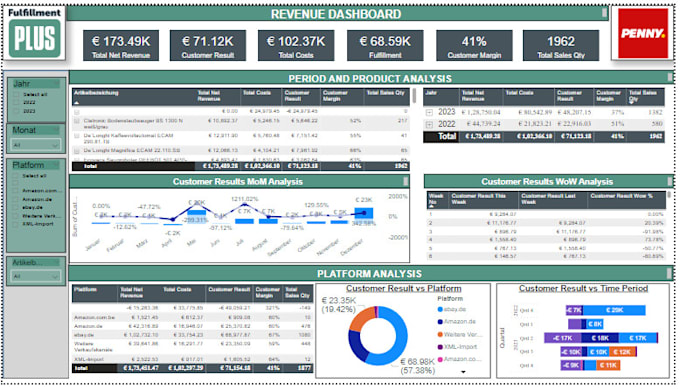Click the Weitere Ver... orange legend dot
This screenshot has height=390, width=680.
(440, 334)
